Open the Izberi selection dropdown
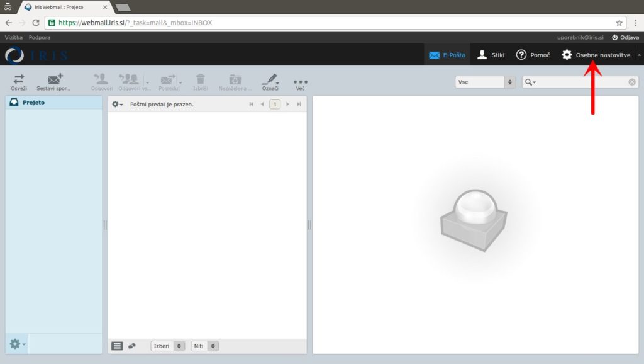This screenshot has width=644, height=364. (167, 346)
